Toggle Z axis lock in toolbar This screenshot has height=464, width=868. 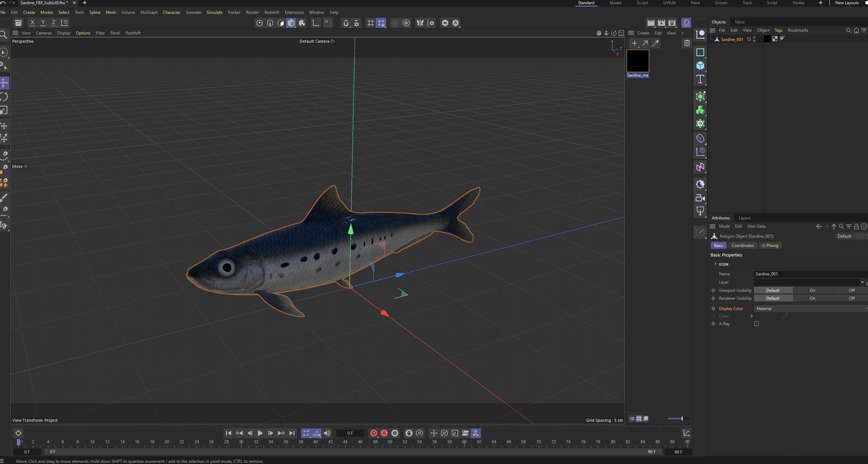tap(53, 23)
